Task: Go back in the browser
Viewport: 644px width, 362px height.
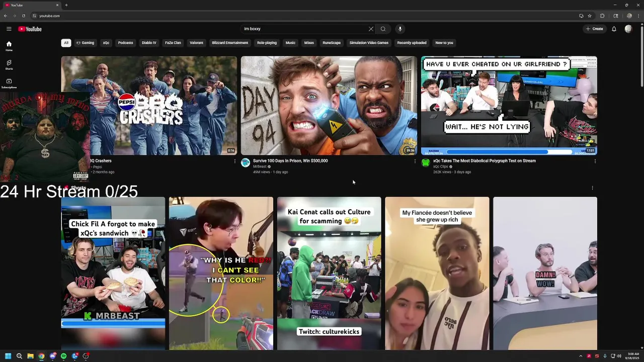Action: (6, 16)
